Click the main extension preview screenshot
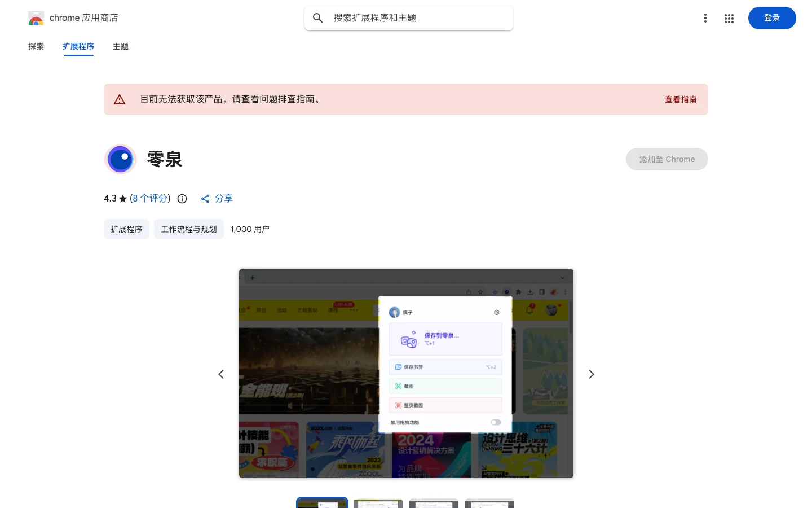 point(406,373)
